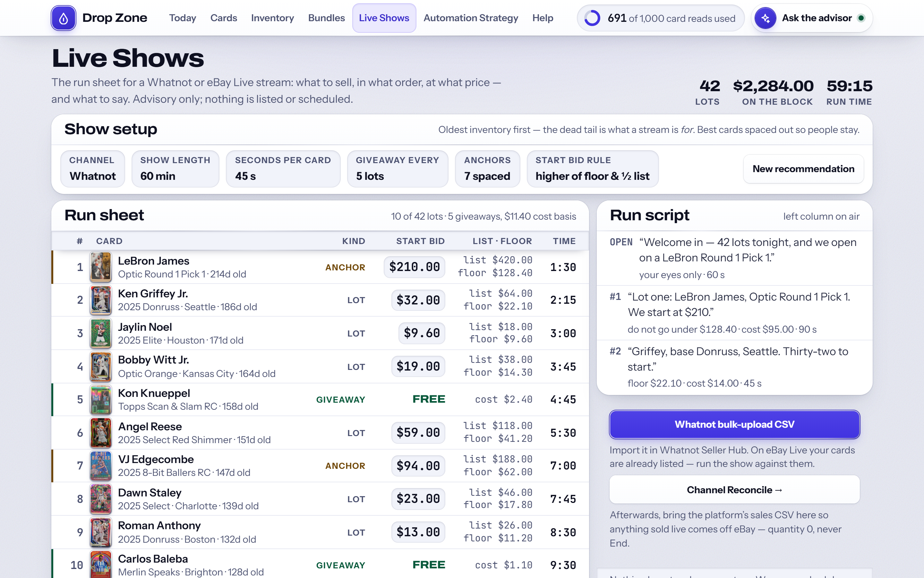Switch to the Inventory tab
The width and height of the screenshot is (924, 578).
pos(273,18)
